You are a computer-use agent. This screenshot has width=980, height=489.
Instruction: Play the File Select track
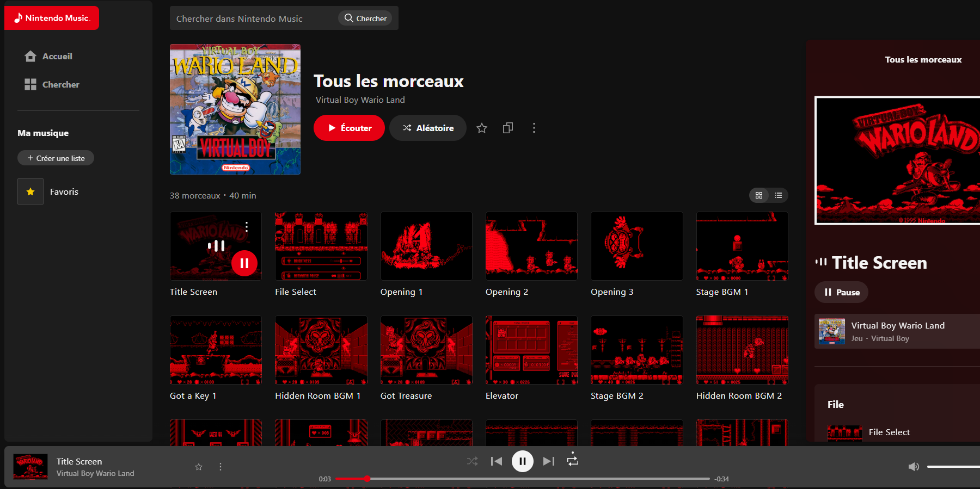coord(321,246)
